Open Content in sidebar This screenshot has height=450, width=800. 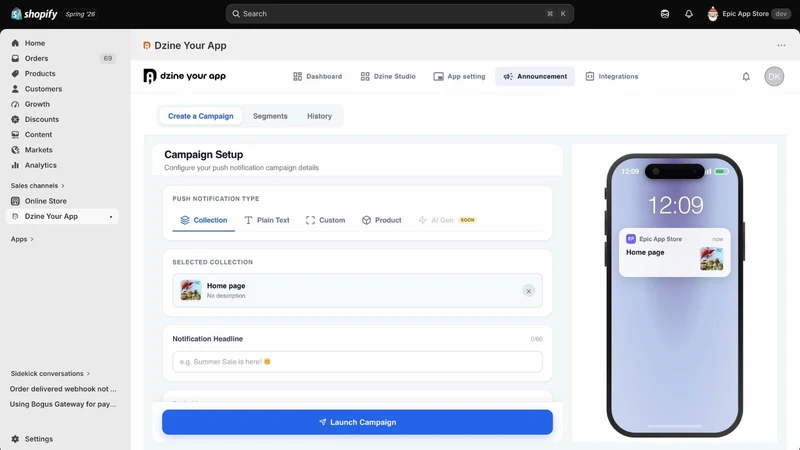38,135
